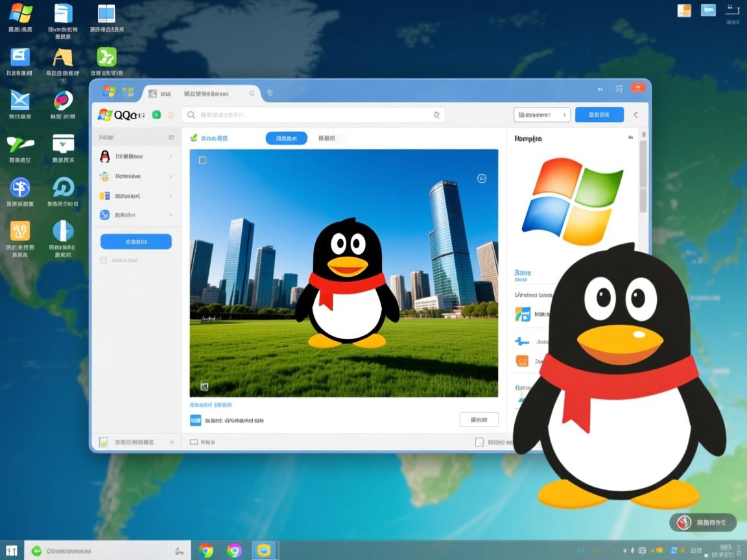Image resolution: width=747 pixels, height=560 pixels.
Task: Select the blue highlighted pill tab
Action: 286,138
